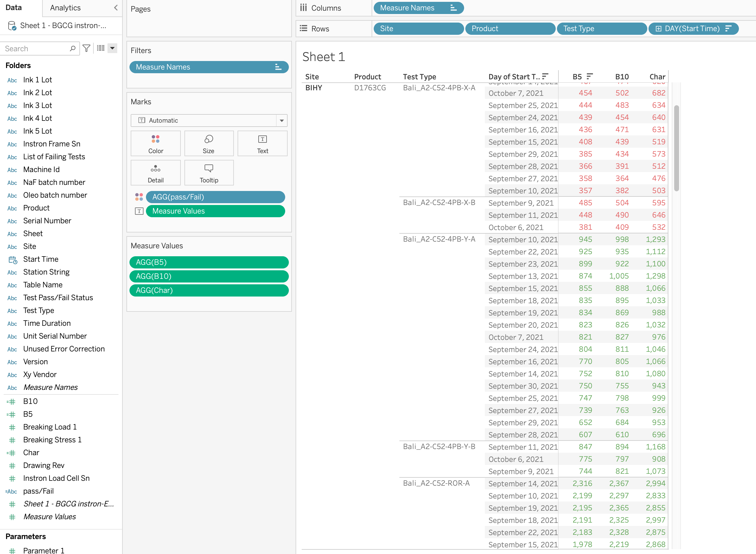Click the AGG(B10) measure value pill
Viewport: 756px width, 554px height.
pos(209,276)
